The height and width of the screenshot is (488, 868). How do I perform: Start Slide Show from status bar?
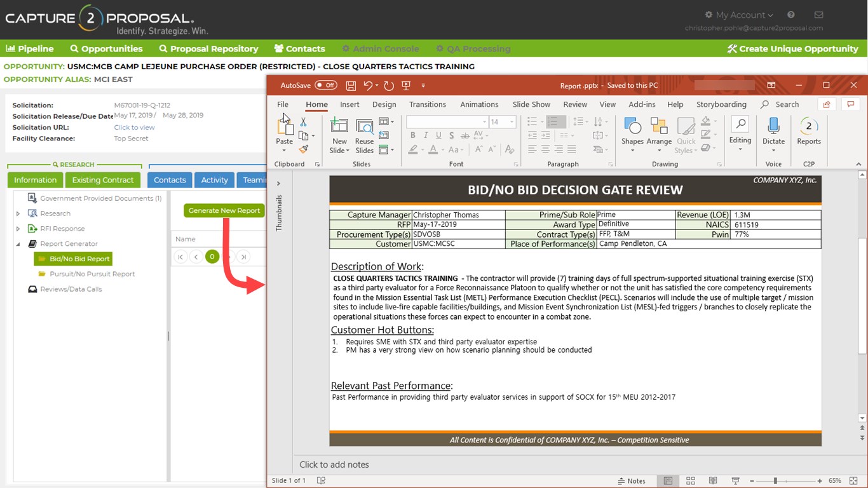click(x=735, y=481)
